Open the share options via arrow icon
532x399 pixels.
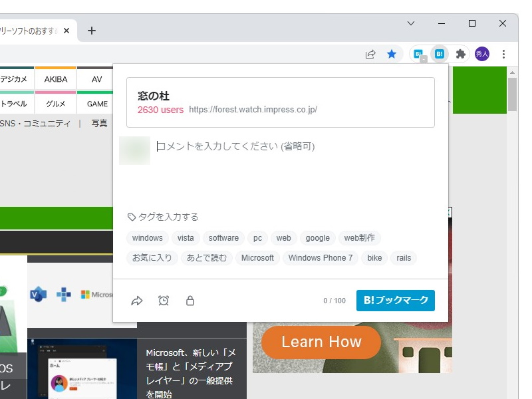pyautogui.click(x=137, y=301)
